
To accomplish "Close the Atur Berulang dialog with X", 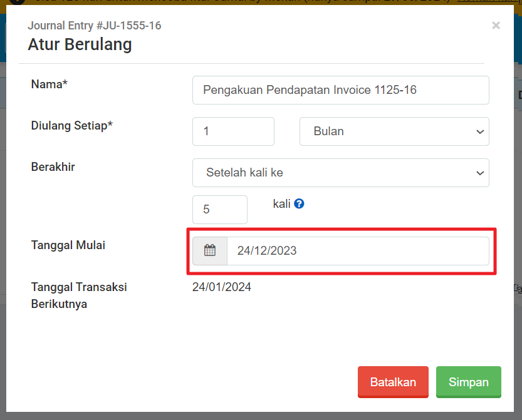I will coord(496,26).
